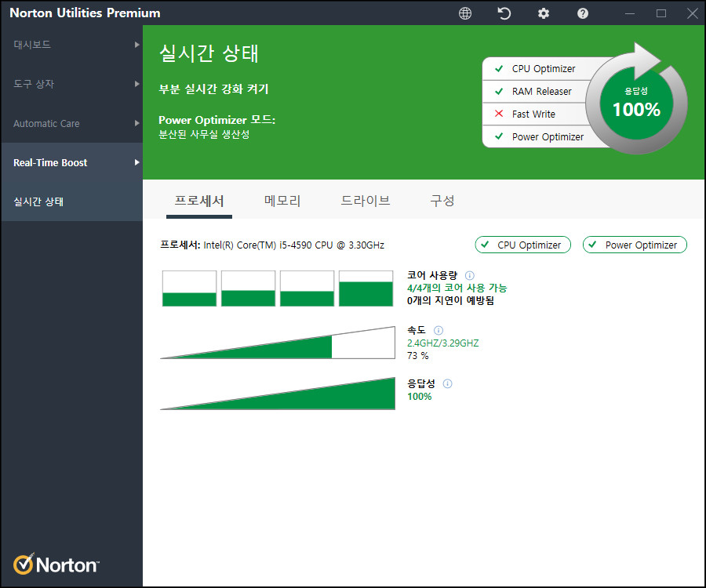Screen dimensions: 706x588
Task: Open the language globe icon
Action: (x=465, y=13)
